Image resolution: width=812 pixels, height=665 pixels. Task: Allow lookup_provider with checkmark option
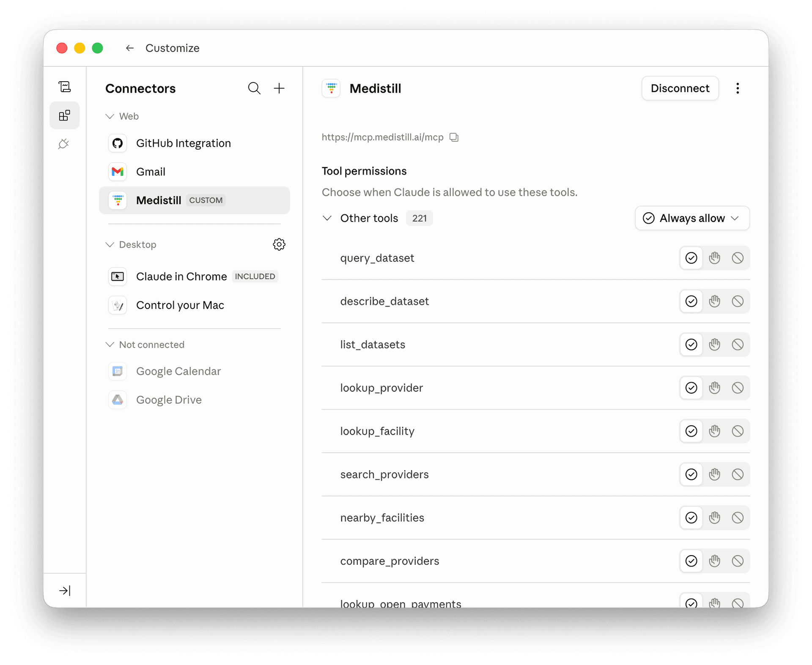coord(691,388)
